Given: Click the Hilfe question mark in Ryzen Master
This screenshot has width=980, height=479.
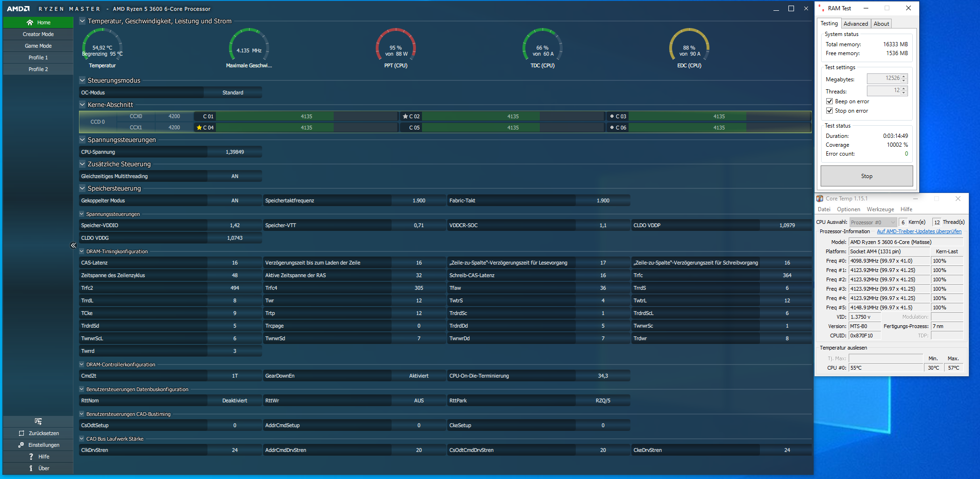Looking at the screenshot, I should 31,457.
